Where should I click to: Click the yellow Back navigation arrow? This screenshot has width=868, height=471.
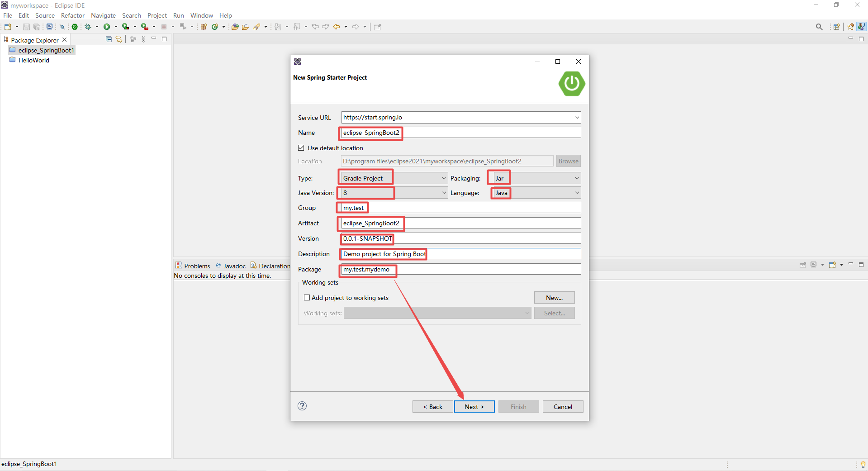[x=337, y=27]
